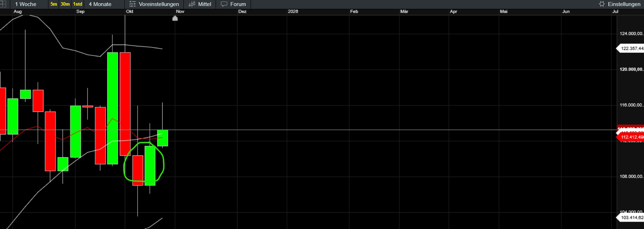644x229 pixels.
Task: Open the Forum tab
Action: click(x=238, y=4)
